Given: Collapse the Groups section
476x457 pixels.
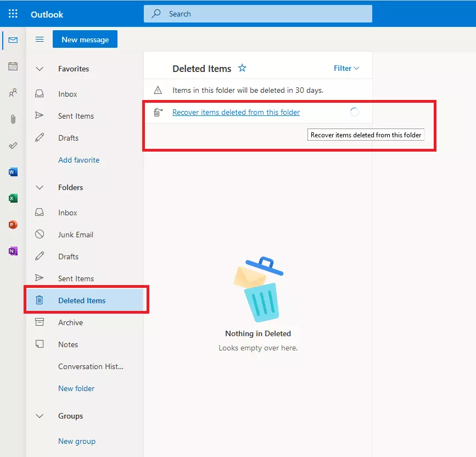Looking at the screenshot, I should pyautogui.click(x=40, y=416).
